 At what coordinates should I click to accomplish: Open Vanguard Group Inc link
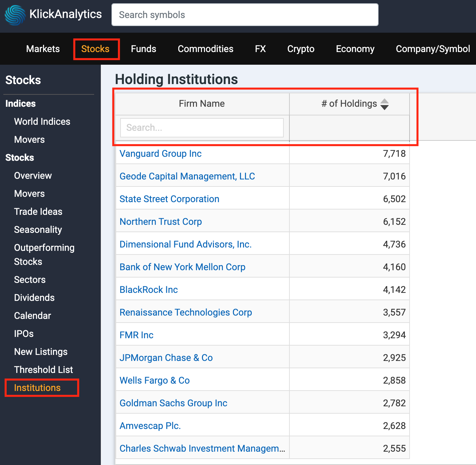[161, 153]
